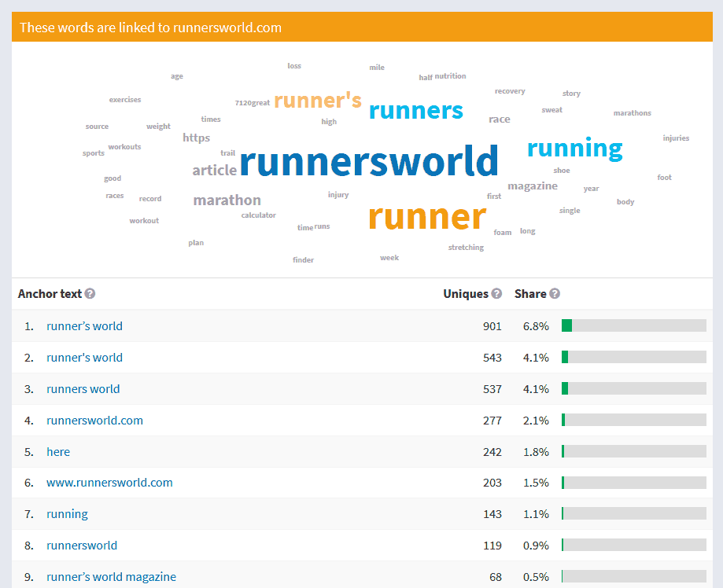Image resolution: width=723 pixels, height=588 pixels.
Task: Select "magazine" in the word cloud
Action: (533, 186)
